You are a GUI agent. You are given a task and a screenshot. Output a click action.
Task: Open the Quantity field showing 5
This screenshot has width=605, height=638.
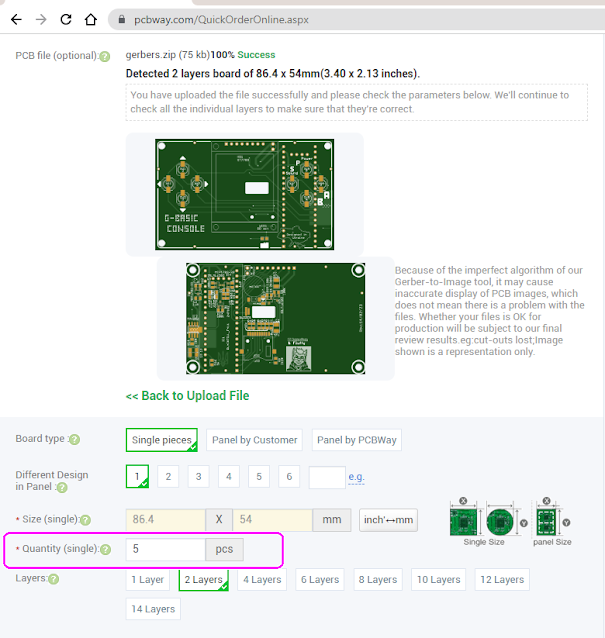pos(166,549)
